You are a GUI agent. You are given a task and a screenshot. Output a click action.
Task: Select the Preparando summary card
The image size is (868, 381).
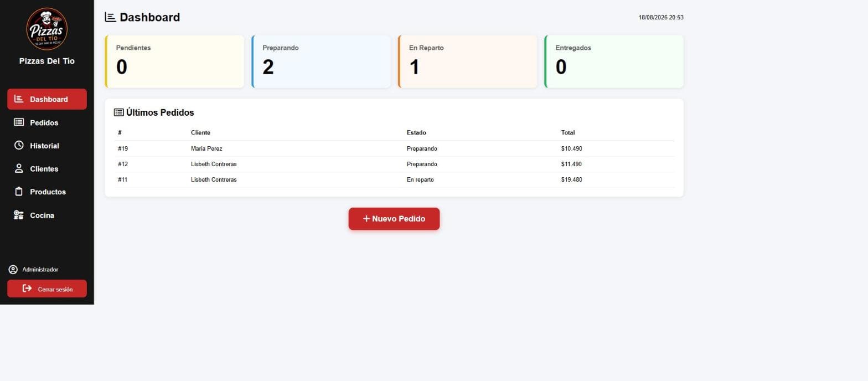tap(321, 61)
